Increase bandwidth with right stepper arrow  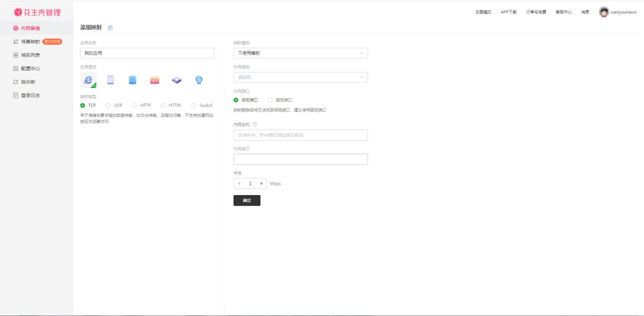[262, 183]
